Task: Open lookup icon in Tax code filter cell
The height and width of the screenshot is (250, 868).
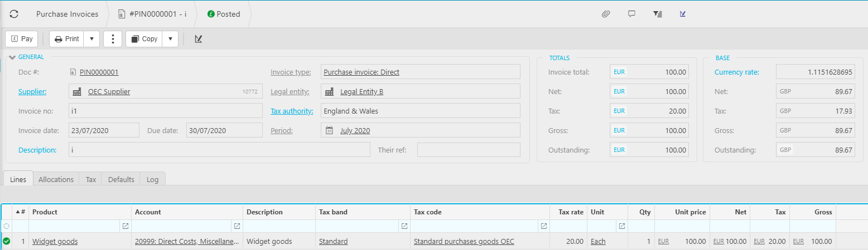Action: pyautogui.click(x=543, y=226)
